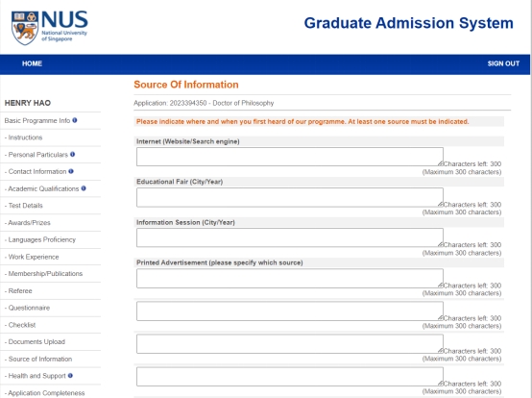Open Languages Proficiency page
This screenshot has height=398, width=532.
[x=40, y=239]
